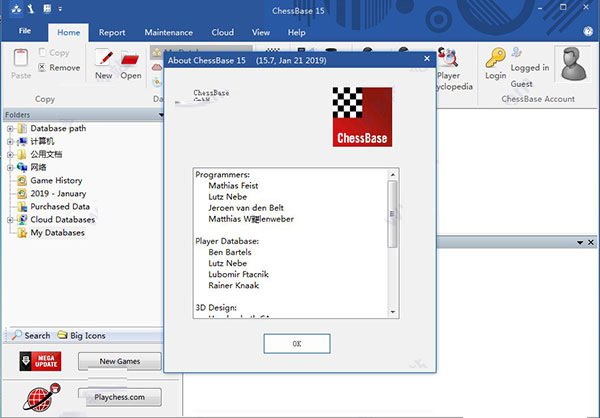Click OK in About ChessBase dialog

point(297,343)
